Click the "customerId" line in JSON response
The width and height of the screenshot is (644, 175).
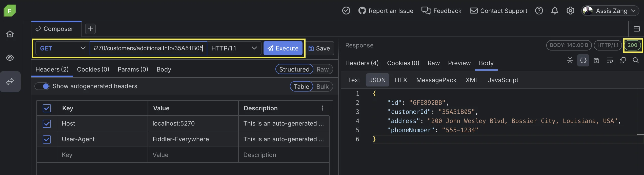pos(432,112)
